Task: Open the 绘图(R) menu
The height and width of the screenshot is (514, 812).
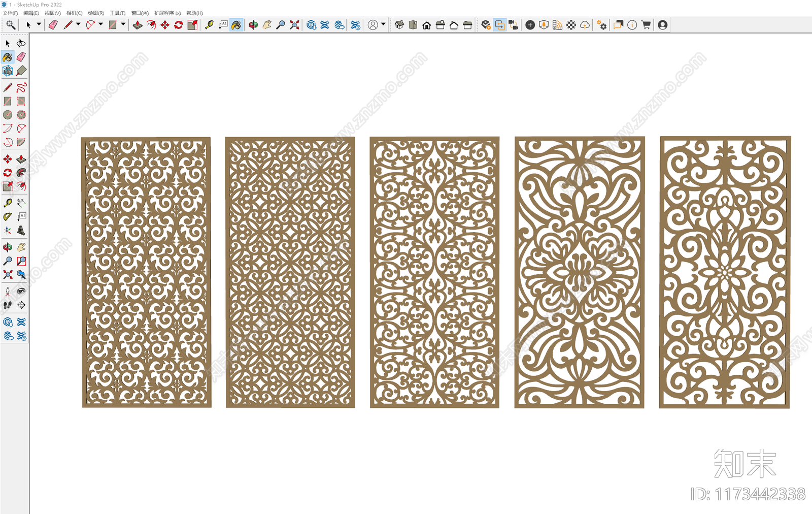Action: tap(96, 13)
